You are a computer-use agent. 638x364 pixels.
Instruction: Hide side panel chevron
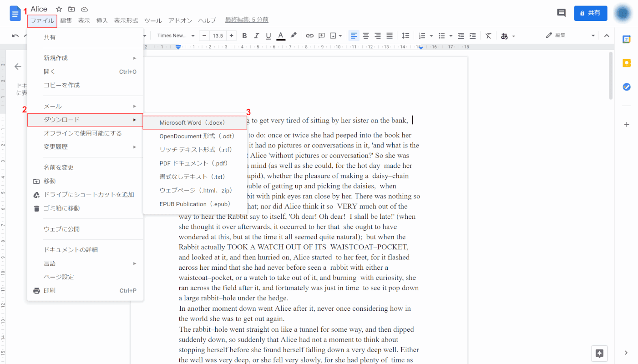[x=627, y=353]
